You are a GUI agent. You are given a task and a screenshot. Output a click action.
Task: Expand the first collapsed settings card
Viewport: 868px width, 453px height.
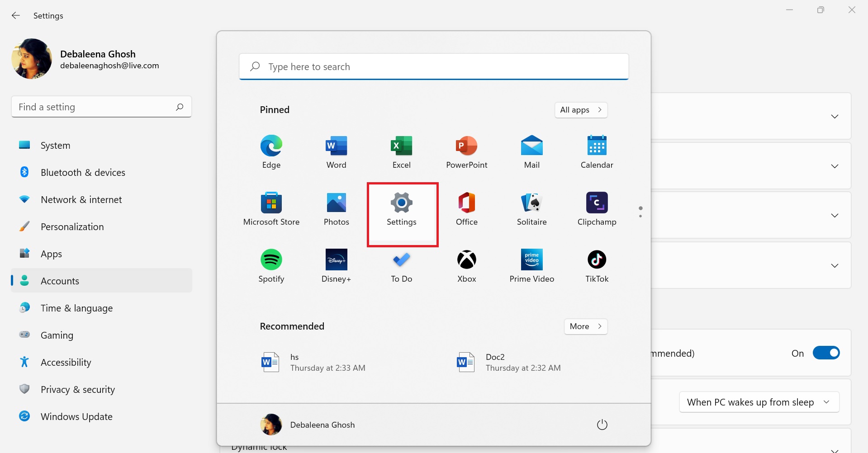(x=835, y=116)
